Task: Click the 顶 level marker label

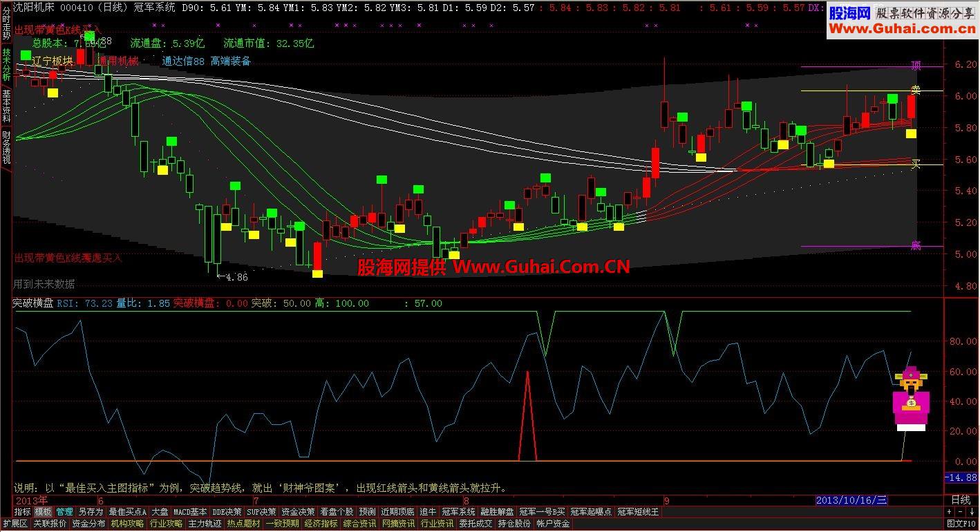Action: [916, 66]
